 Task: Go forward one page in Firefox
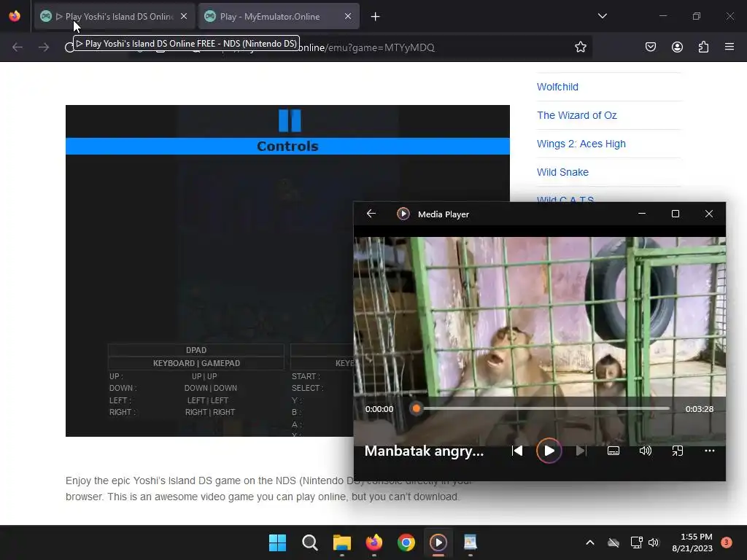coord(44,47)
